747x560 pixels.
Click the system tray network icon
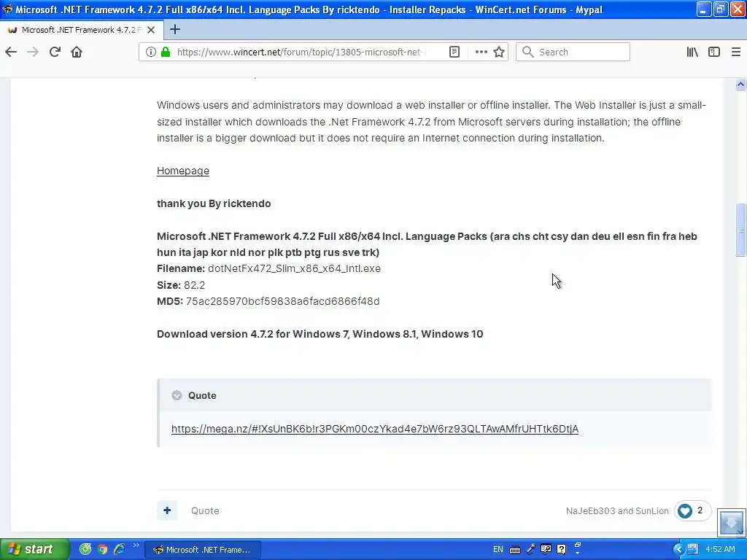coord(692,549)
